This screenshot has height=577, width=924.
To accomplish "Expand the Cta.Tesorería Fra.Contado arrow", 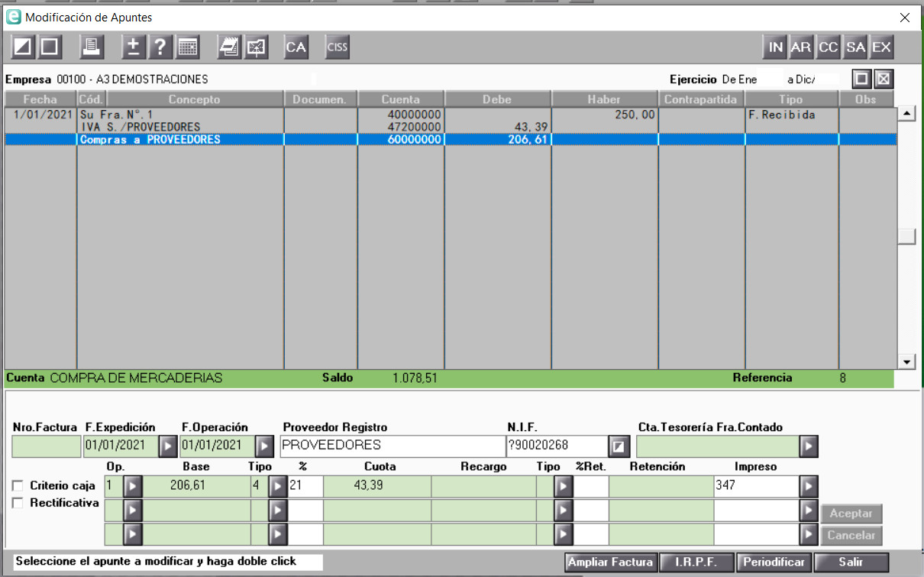I will pos(809,446).
